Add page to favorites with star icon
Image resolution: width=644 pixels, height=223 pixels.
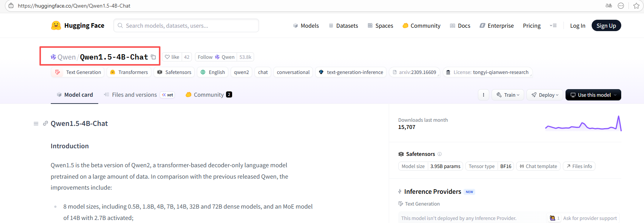[x=636, y=6]
